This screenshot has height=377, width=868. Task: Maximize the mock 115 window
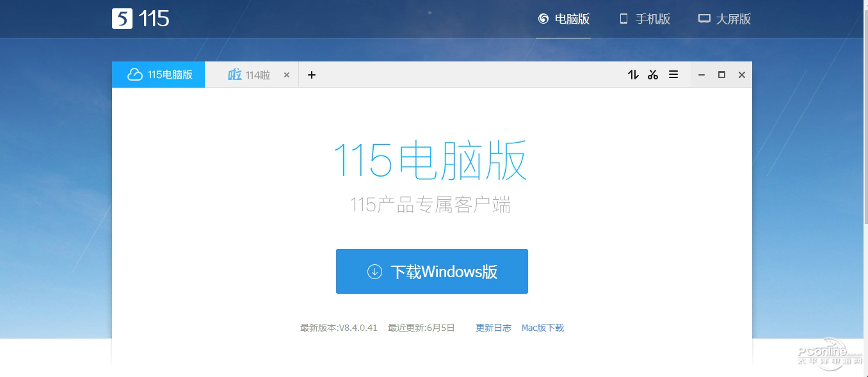(x=721, y=75)
